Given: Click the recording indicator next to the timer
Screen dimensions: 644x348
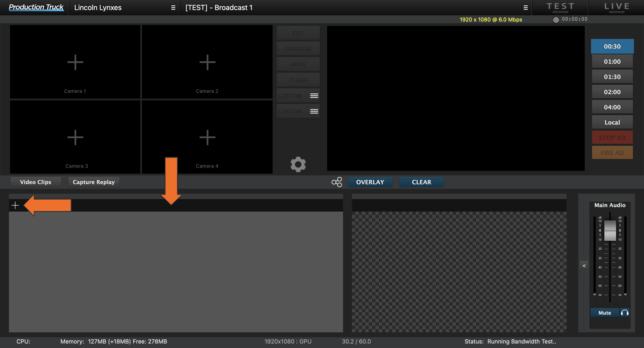Looking at the screenshot, I should point(556,19).
